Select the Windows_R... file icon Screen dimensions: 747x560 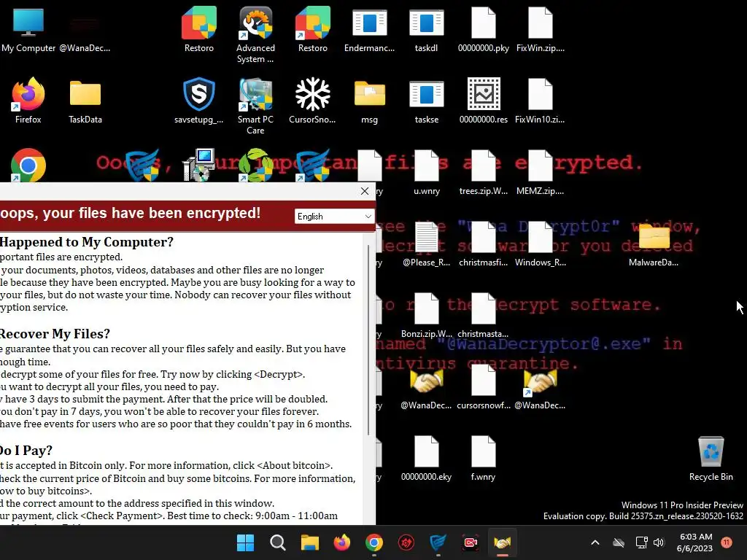[541, 244]
